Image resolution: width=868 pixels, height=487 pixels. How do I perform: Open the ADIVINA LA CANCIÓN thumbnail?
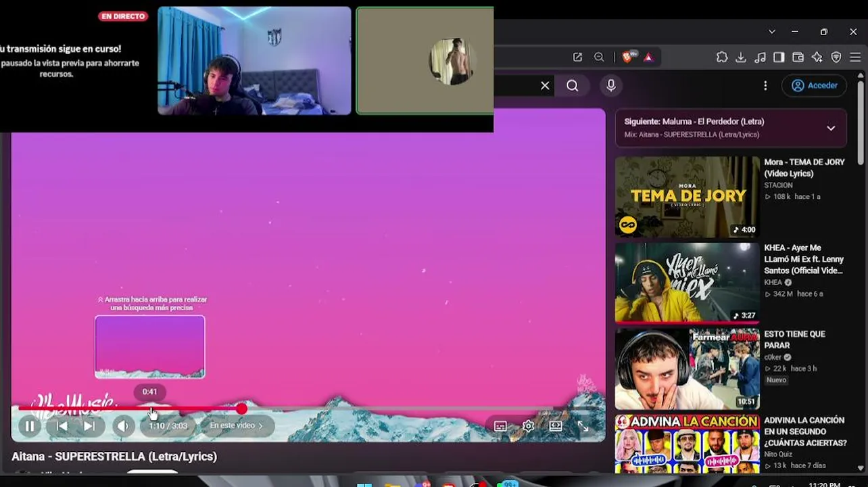pyautogui.click(x=688, y=444)
